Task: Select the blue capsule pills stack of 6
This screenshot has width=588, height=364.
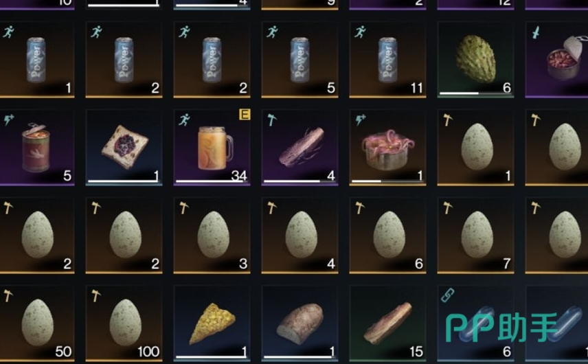Action: click(475, 323)
